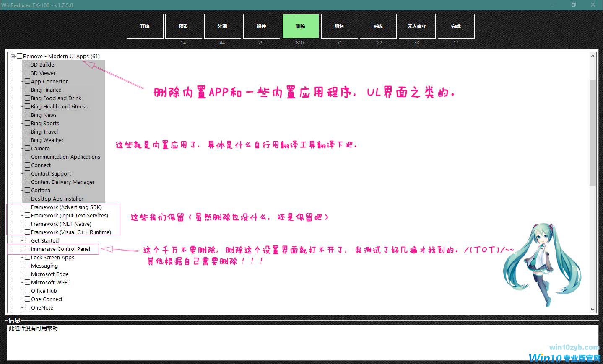Check the Framework (Advertising SDK) checkbox
Viewport: 603px width, 364px height.
point(28,207)
